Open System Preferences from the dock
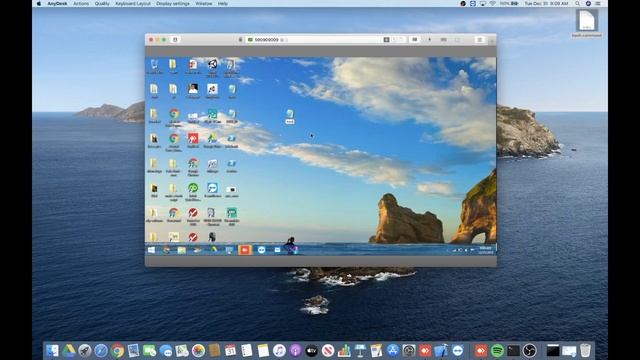The image size is (640, 360). click(x=409, y=351)
